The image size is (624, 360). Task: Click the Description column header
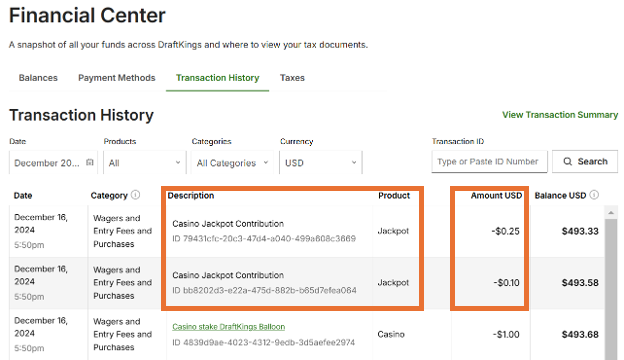coord(191,196)
